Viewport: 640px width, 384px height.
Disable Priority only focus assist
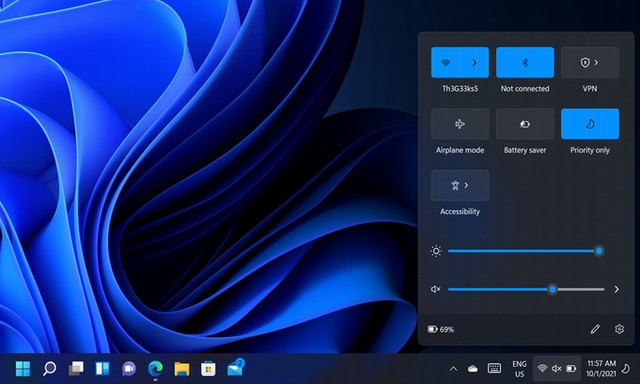590,124
